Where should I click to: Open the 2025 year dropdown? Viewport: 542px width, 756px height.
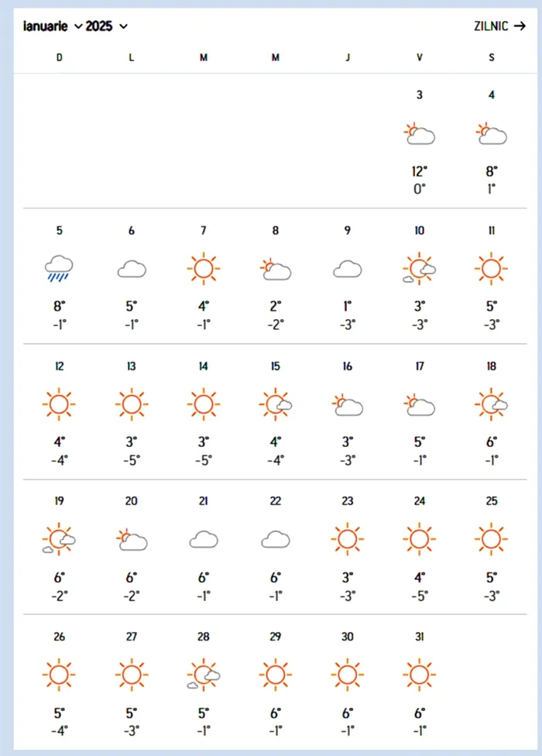(107, 26)
